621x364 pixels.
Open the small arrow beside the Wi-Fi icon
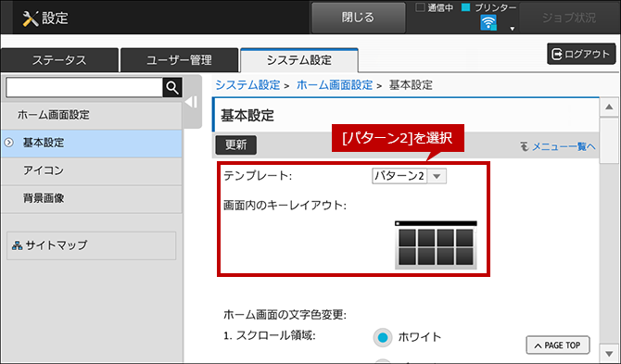click(512, 29)
